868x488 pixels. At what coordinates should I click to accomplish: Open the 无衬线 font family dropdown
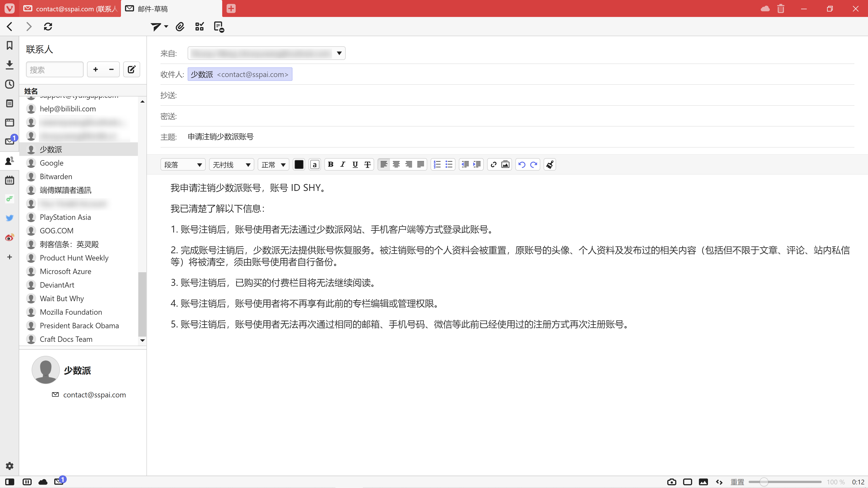pyautogui.click(x=231, y=165)
